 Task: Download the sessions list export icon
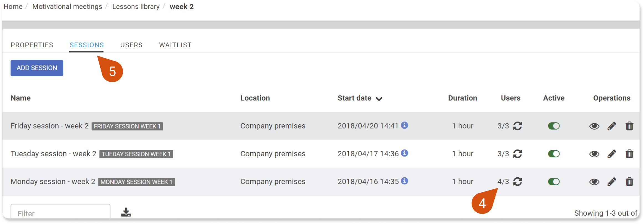(x=126, y=212)
